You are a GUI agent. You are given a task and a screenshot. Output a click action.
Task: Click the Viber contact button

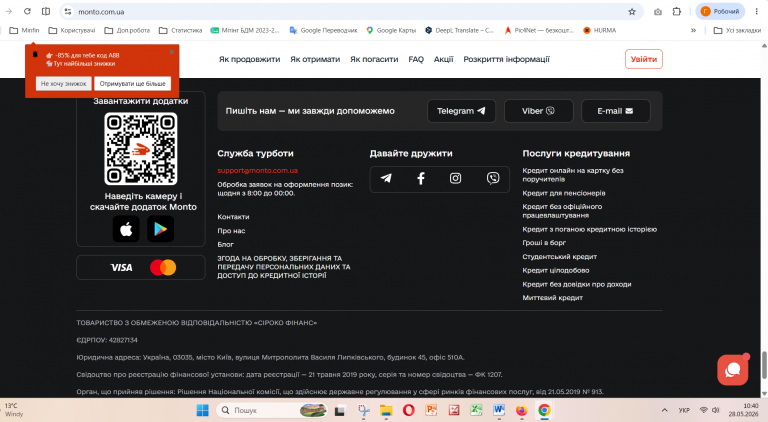point(538,111)
